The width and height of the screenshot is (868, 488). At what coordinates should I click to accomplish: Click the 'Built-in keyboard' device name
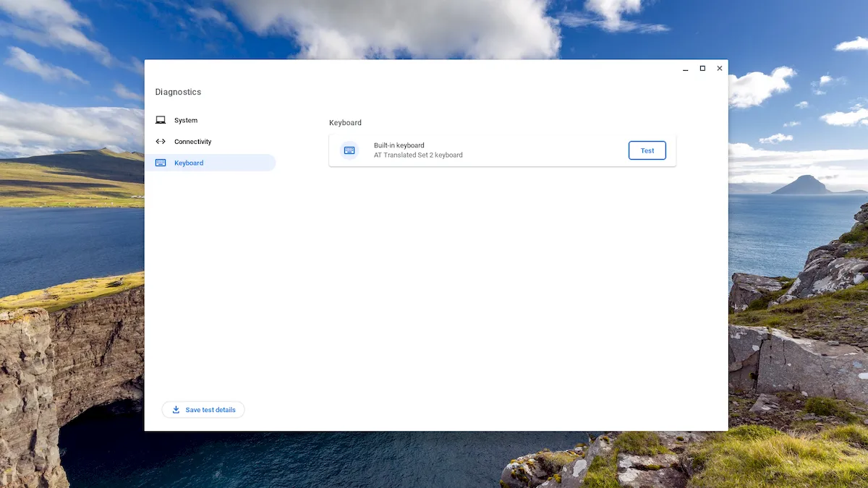[399, 145]
